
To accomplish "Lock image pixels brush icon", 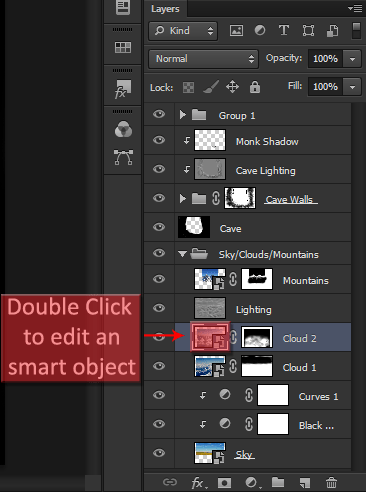I will (x=211, y=87).
